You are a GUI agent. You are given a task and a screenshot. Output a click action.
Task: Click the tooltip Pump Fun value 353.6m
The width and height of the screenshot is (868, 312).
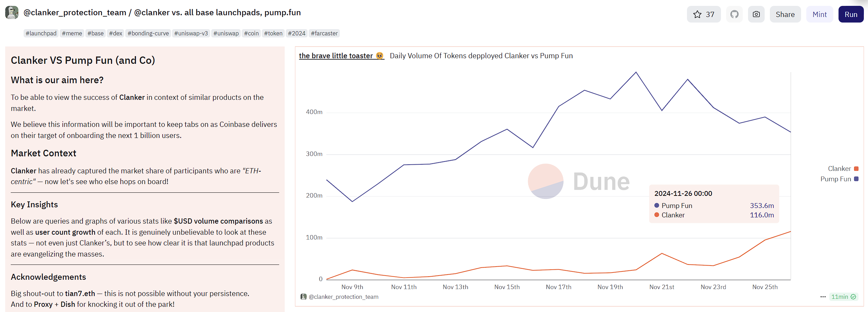tap(762, 206)
